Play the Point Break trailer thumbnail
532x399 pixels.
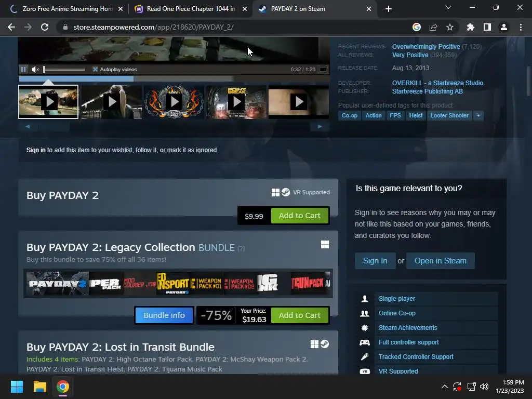pyautogui.click(x=236, y=101)
